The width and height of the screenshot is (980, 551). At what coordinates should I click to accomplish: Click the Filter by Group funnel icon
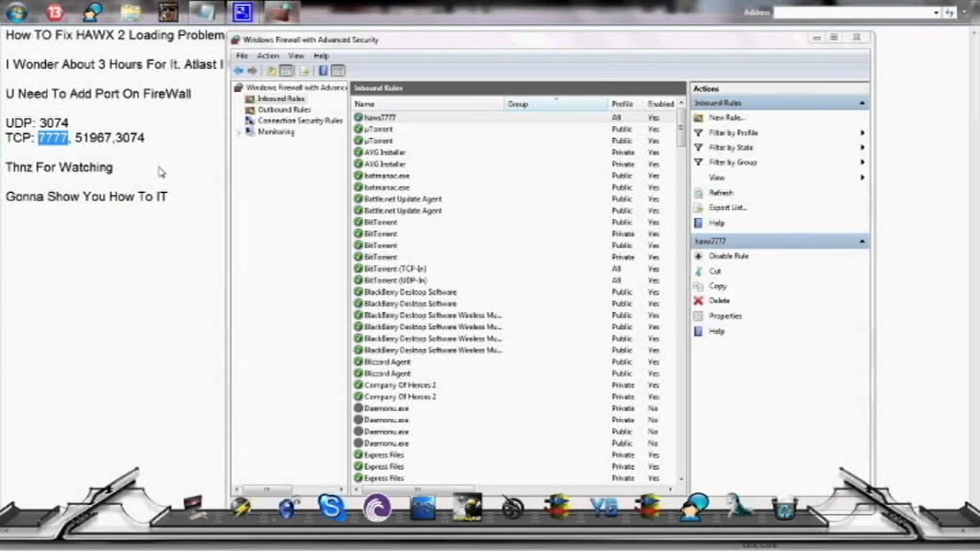(x=698, y=163)
